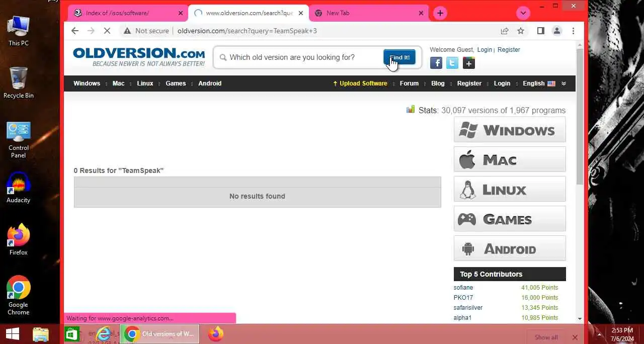This screenshot has height=344, width=644.
Task: Open a new tab with the plus button
Action: pos(440,13)
